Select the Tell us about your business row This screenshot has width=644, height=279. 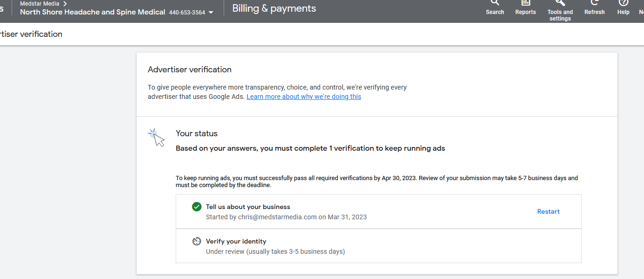click(378, 211)
